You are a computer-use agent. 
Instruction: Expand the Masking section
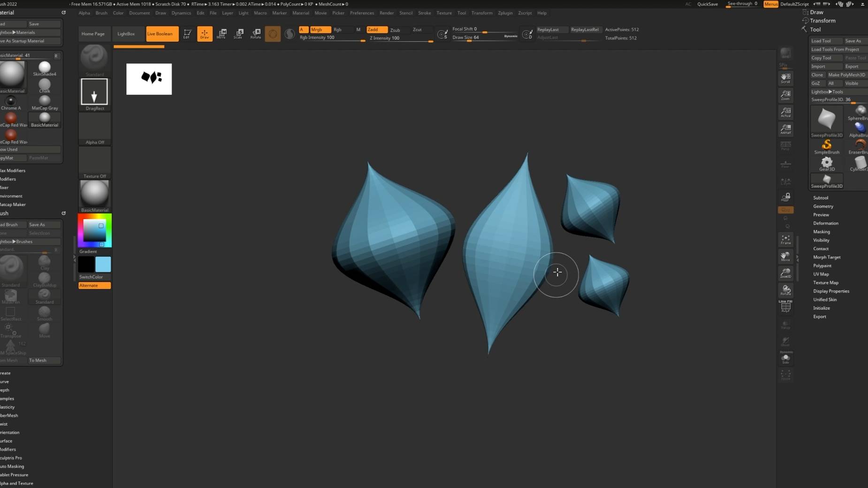(x=822, y=232)
